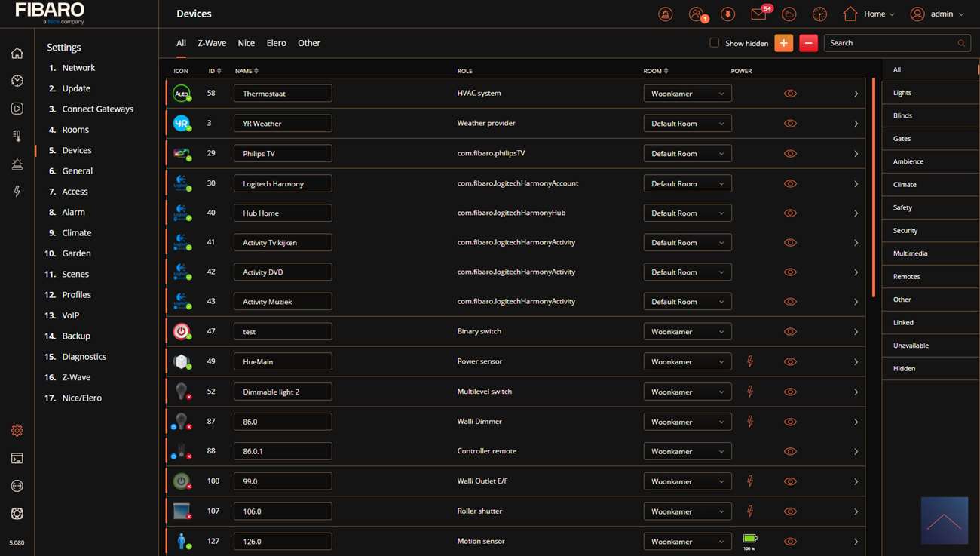Viewport: 980px width, 556px height.
Task: Open Scenes in the Settings menu
Action: 75,274
